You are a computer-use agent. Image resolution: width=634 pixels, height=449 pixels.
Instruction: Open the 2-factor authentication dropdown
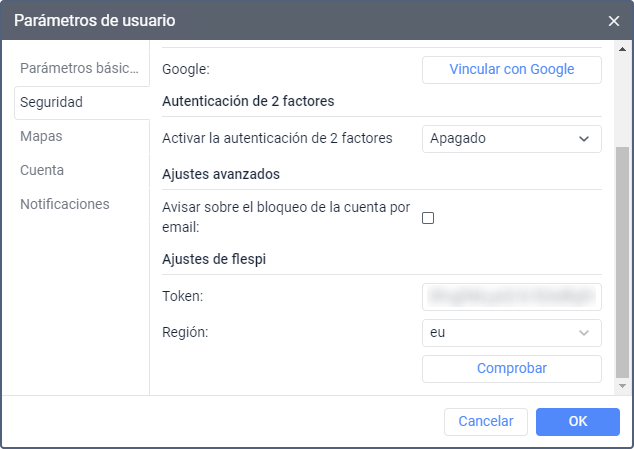click(x=511, y=139)
